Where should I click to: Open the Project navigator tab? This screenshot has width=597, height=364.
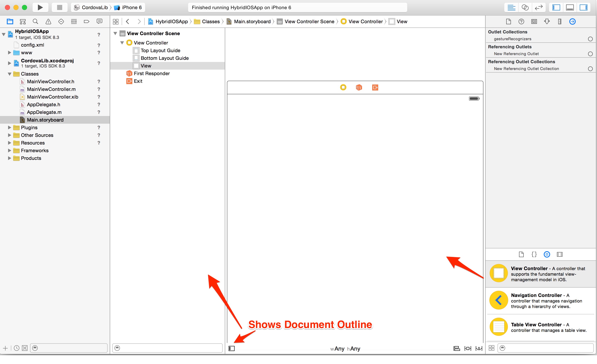pos(10,21)
